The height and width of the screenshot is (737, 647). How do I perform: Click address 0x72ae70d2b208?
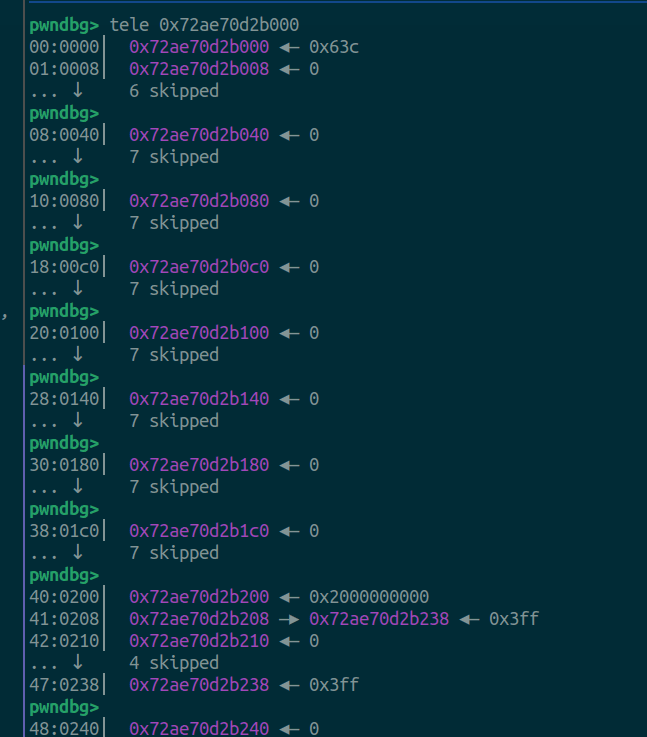[x=199, y=619]
